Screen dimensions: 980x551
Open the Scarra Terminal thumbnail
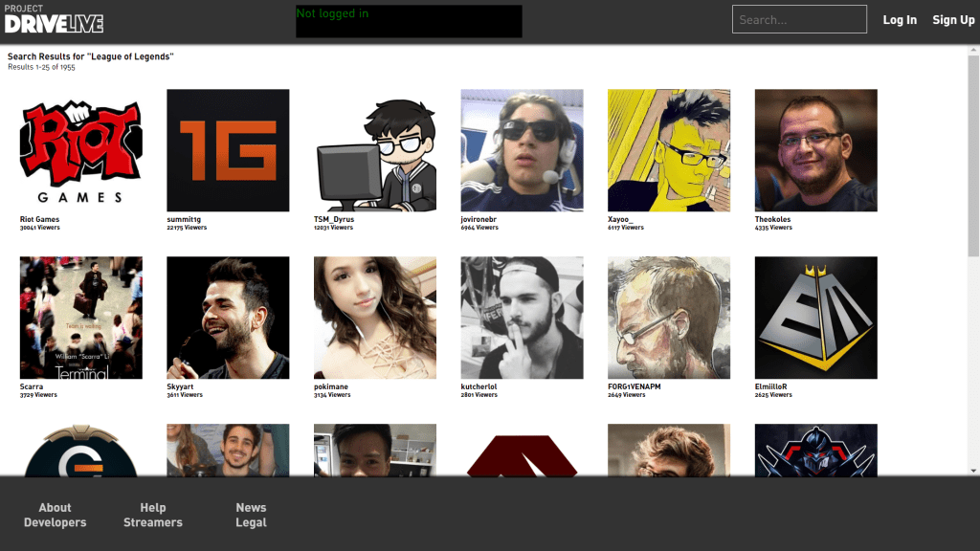(x=80, y=318)
